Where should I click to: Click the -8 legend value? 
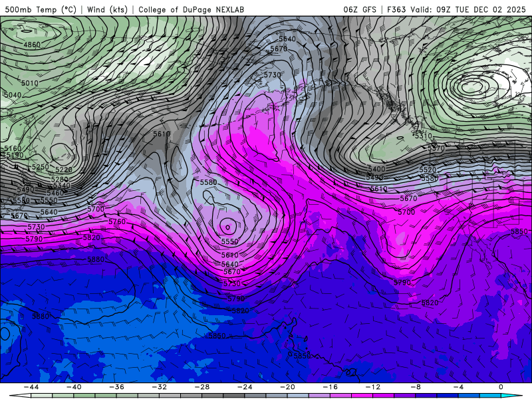tap(416, 387)
